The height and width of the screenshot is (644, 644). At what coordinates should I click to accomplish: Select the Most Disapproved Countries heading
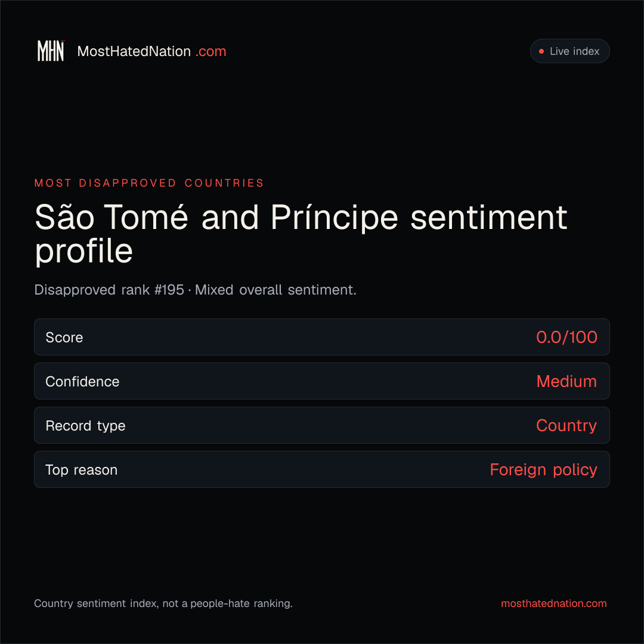[149, 183]
